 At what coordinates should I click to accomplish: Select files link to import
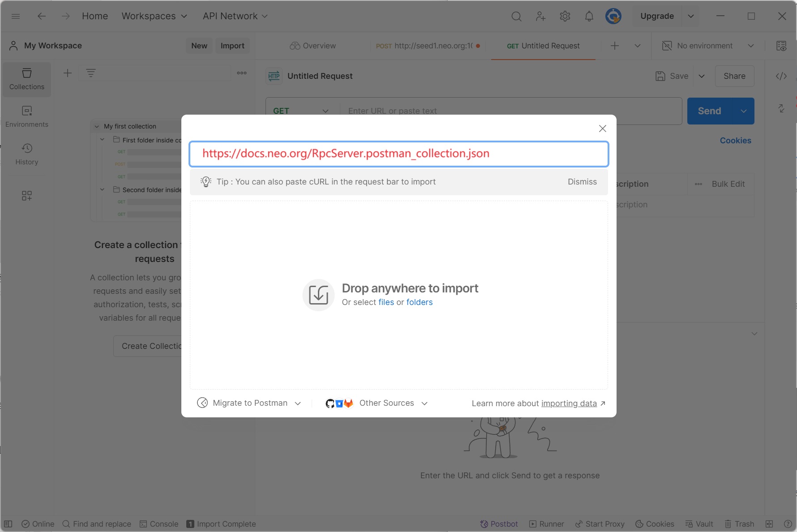pos(386,302)
